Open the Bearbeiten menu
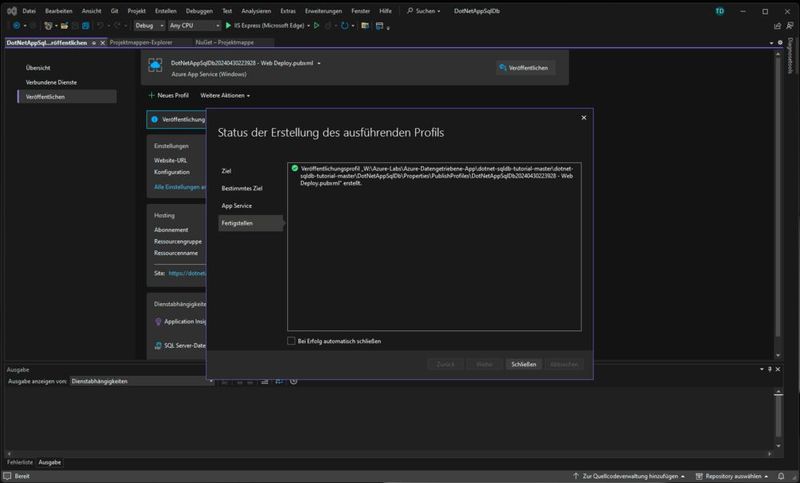 click(59, 11)
